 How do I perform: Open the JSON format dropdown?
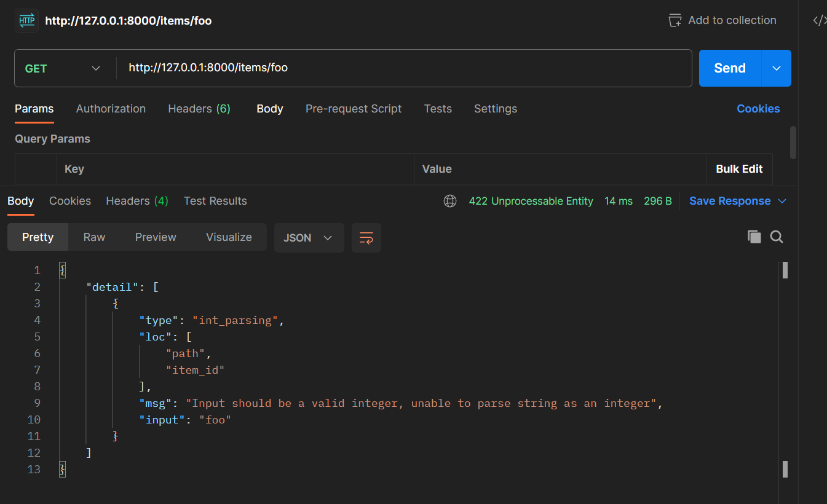pyautogui.click(x=308, y=238)
